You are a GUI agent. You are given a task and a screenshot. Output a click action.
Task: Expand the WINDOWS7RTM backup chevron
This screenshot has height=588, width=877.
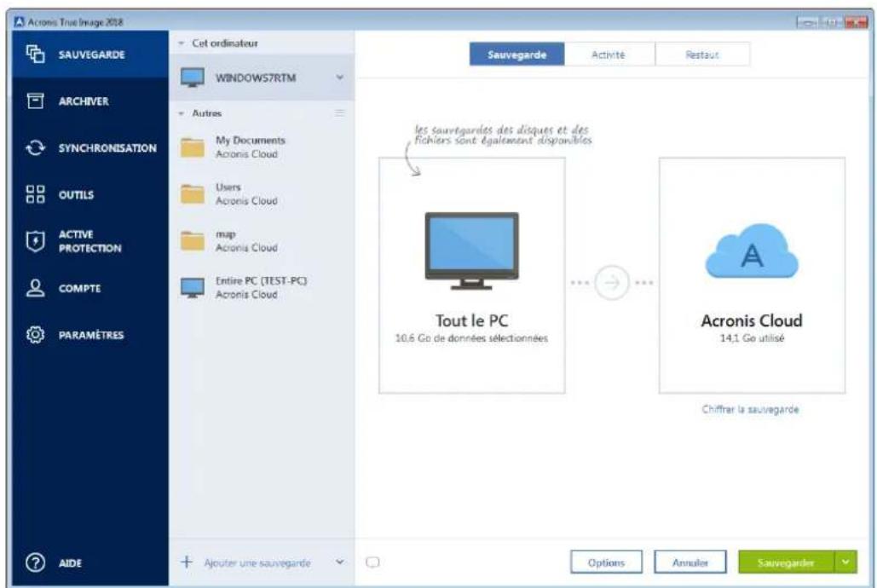point(339,78)
